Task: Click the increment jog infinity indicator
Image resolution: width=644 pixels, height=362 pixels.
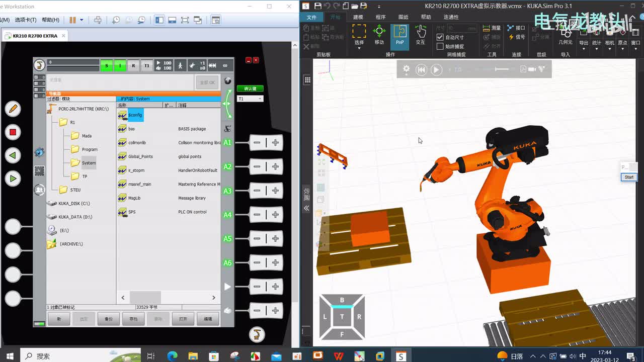Action: pos(225,65)
